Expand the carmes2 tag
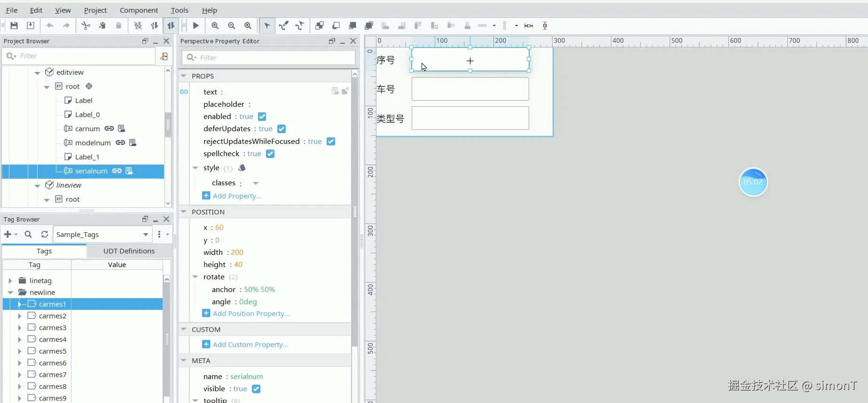This screenshot has height=403, width=868. click(x=19, y=316)
